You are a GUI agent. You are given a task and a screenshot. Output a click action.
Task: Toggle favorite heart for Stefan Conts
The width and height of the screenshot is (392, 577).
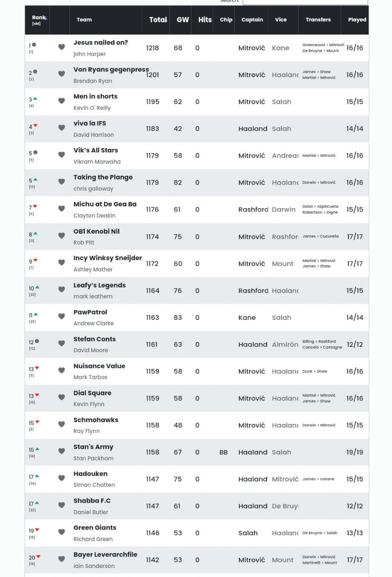pyautogui.click(x=61, y=343)
